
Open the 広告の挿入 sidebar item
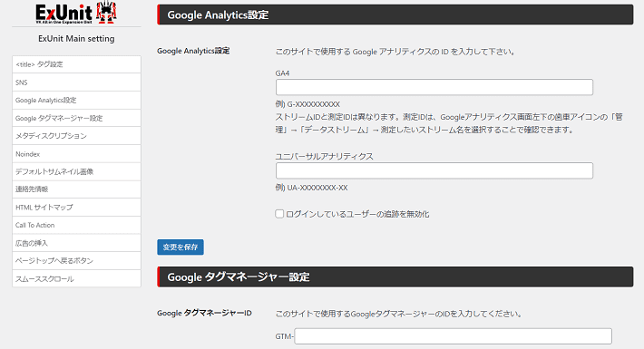click(76, 243)
